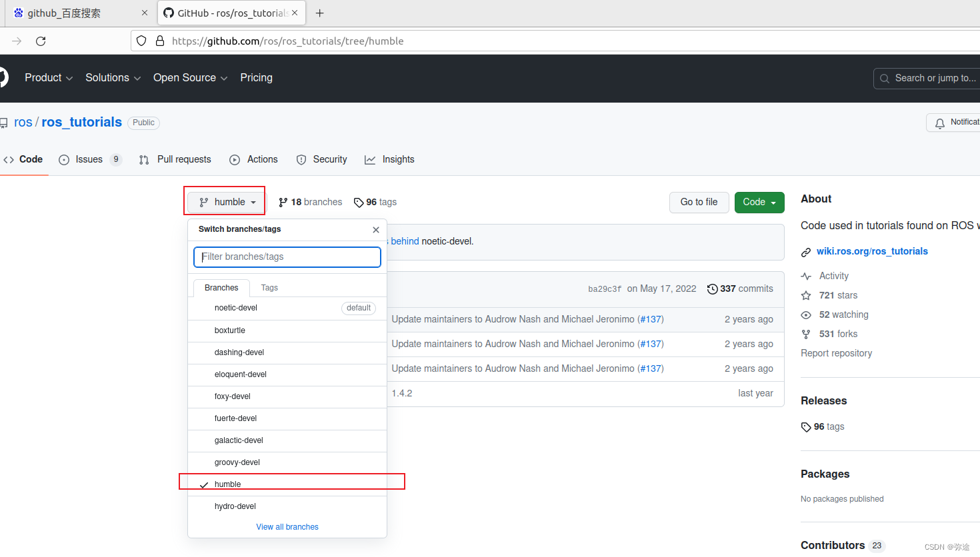Click the link icon beside wiki.ros.org
Image resolution: width=980 pixels, height=557 pixels.
point(806,252)
